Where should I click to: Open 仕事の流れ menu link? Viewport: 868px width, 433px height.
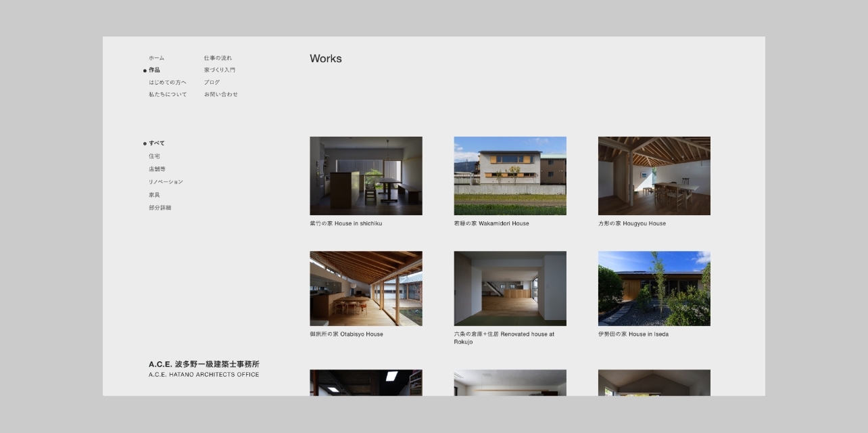point(218,58)
